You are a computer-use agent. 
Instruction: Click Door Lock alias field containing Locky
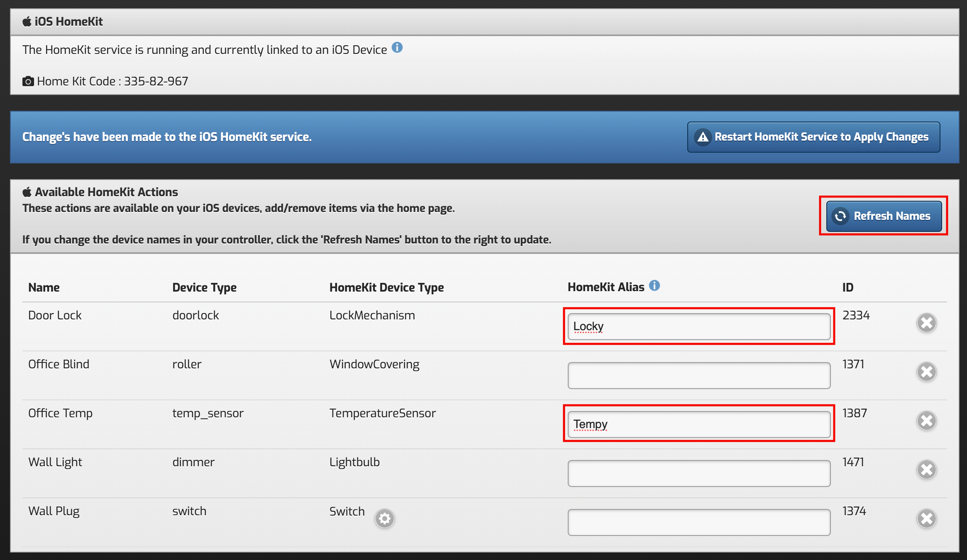pos(699,326)
